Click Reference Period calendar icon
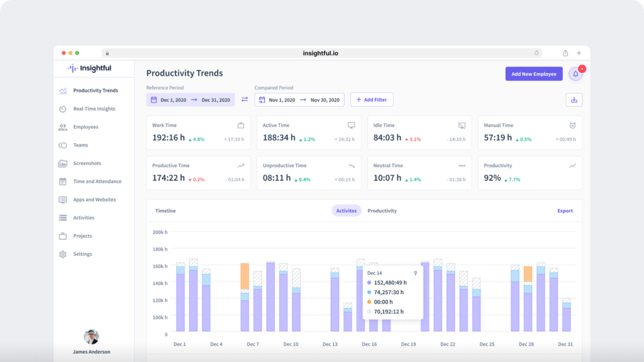This screenshot has height=362, width=644. pyautogui.click(x=153, y=100)
